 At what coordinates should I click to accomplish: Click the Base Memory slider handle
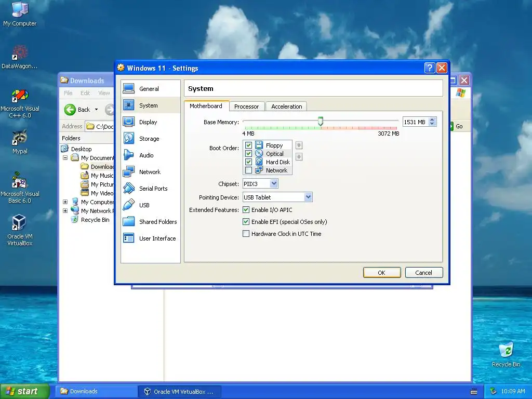[x=320, y=121]
